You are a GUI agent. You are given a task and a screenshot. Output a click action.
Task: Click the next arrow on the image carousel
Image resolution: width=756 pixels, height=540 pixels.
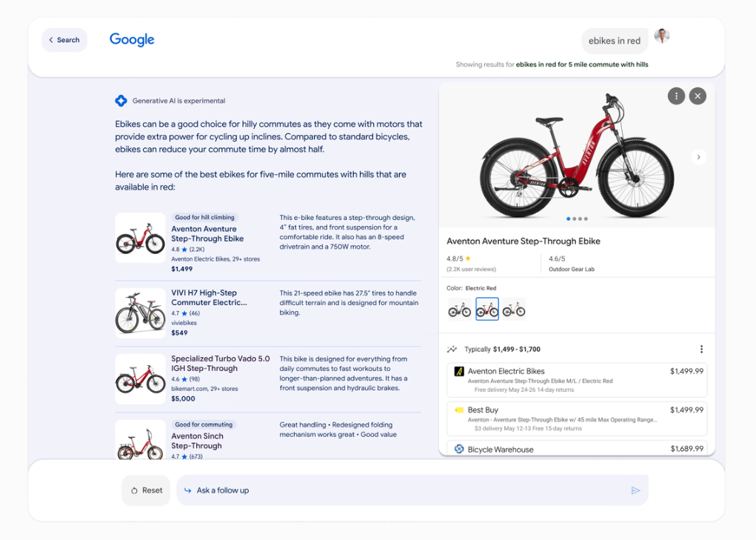point(698,157)
